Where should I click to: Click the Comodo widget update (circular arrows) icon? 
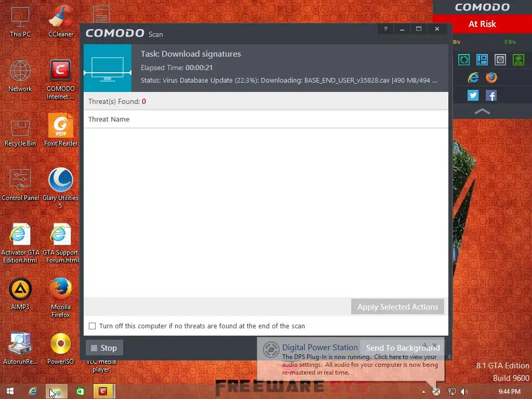click(x=464, y=60)
